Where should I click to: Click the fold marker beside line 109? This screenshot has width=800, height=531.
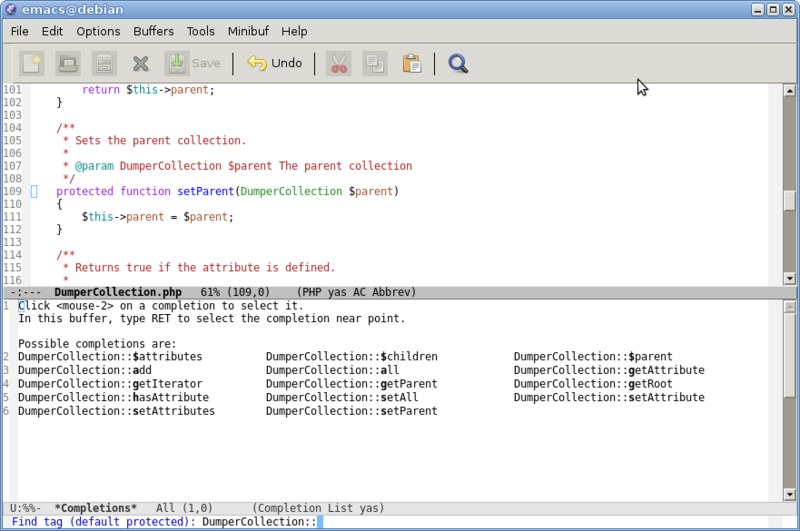33,191
